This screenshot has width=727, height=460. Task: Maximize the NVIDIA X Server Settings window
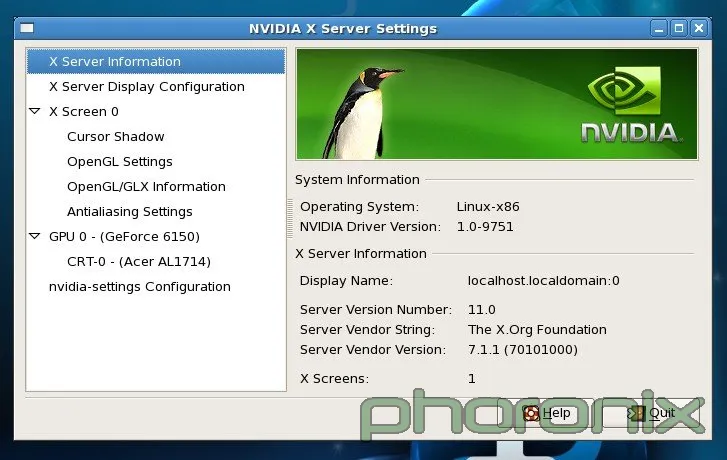679,29
